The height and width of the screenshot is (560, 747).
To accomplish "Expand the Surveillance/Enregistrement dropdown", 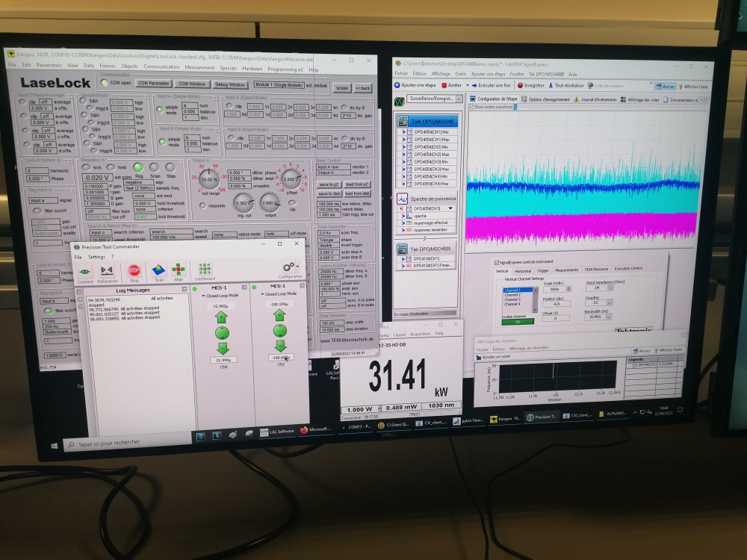I will pos(459,99).
